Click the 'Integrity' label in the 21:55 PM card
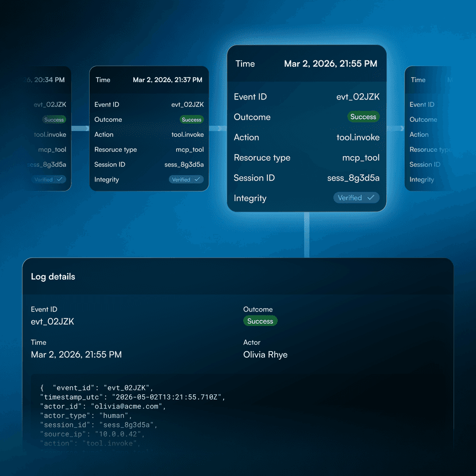This screenshot has height=476, width=476. coord(250,198)
